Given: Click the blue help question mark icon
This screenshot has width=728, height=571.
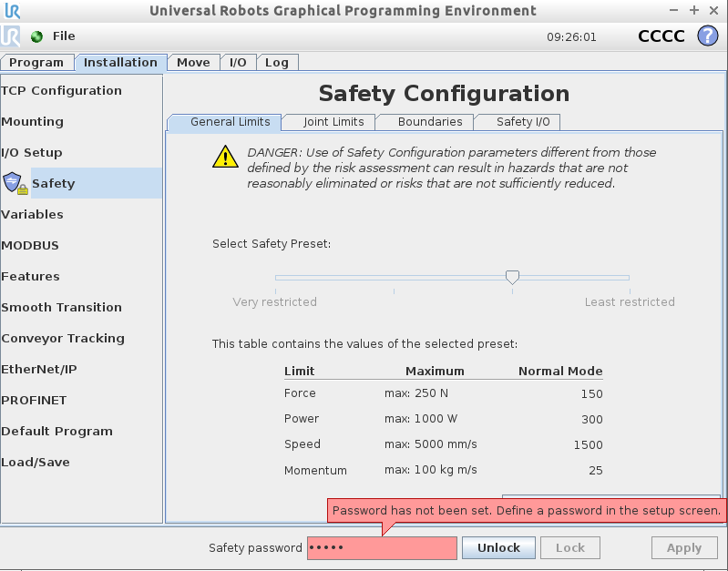Looking at the screenshot, I should [708, 36].
